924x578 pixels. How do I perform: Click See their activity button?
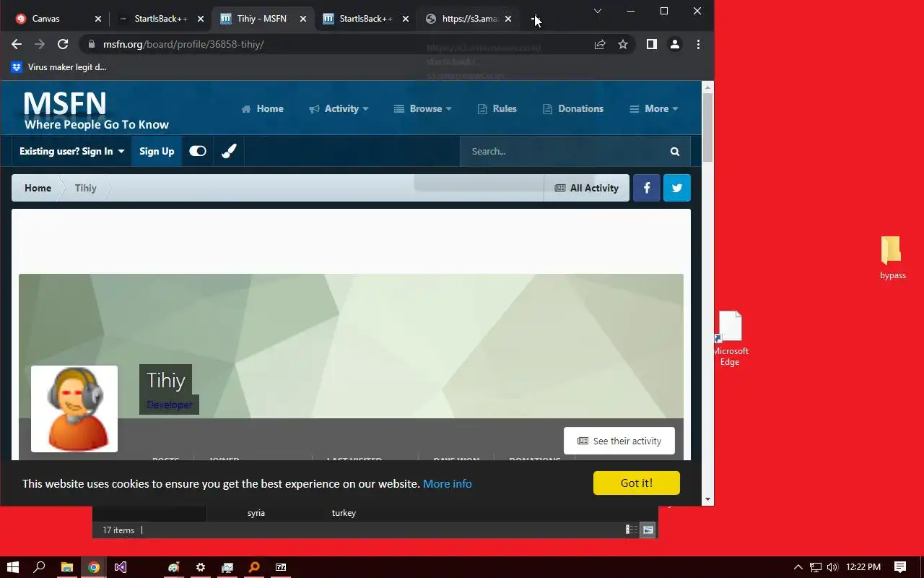point(619,441)
